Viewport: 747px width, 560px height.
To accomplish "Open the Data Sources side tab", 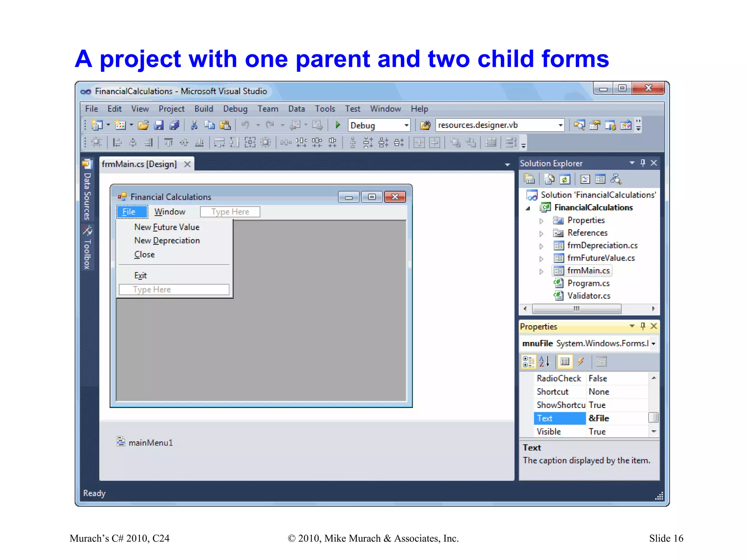I will click(x=87, y=190).
